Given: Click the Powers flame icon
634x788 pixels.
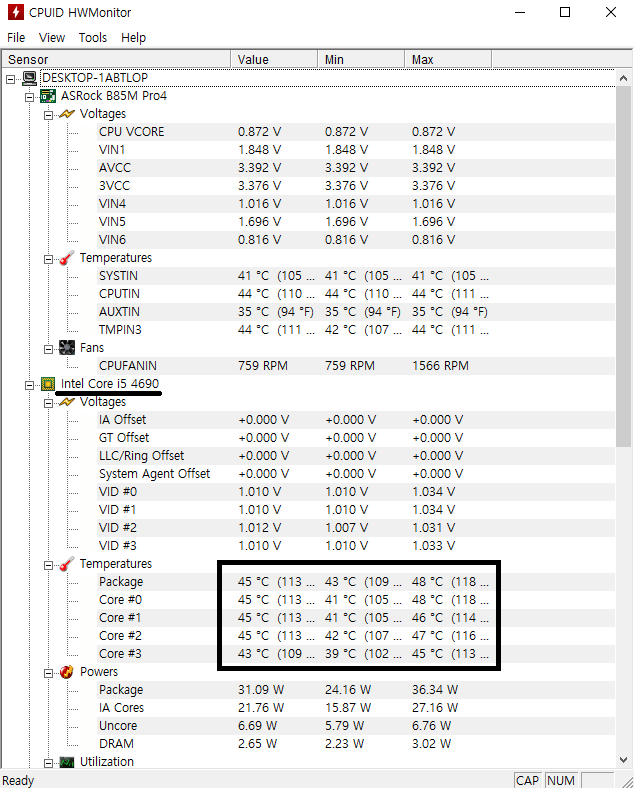Looking at the screenshot, I should point(67,672).
